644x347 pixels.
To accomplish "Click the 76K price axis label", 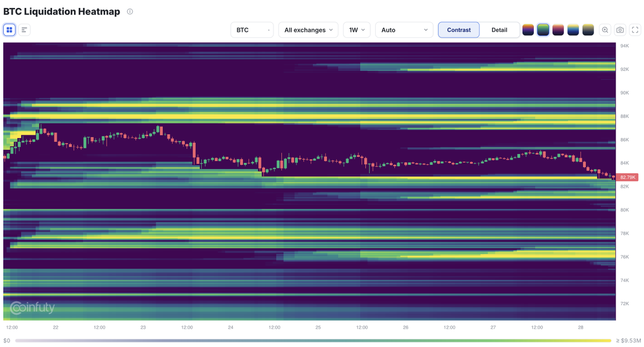I will [625, 257].
